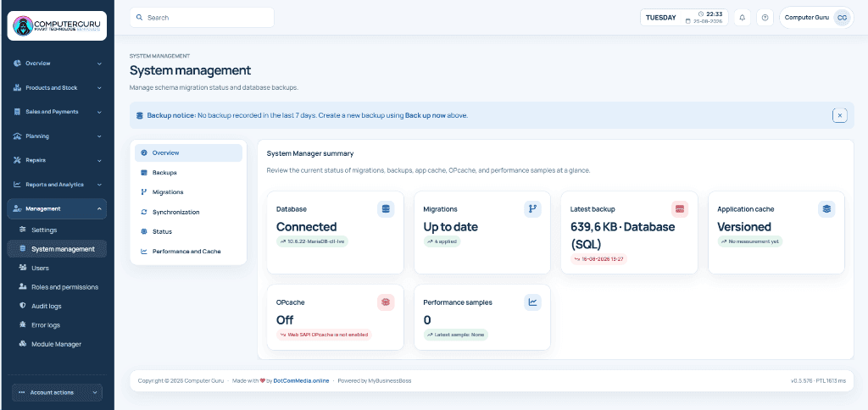Click the System management database icon in sidebar
The height and width of the screenshot is (410, 868).
coord(23,249)
